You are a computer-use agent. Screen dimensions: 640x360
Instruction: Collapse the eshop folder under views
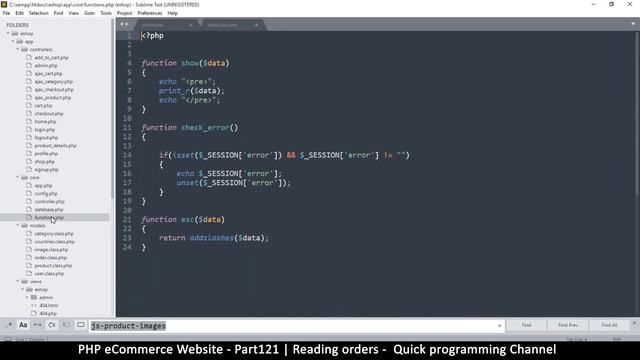coord(22,289)
